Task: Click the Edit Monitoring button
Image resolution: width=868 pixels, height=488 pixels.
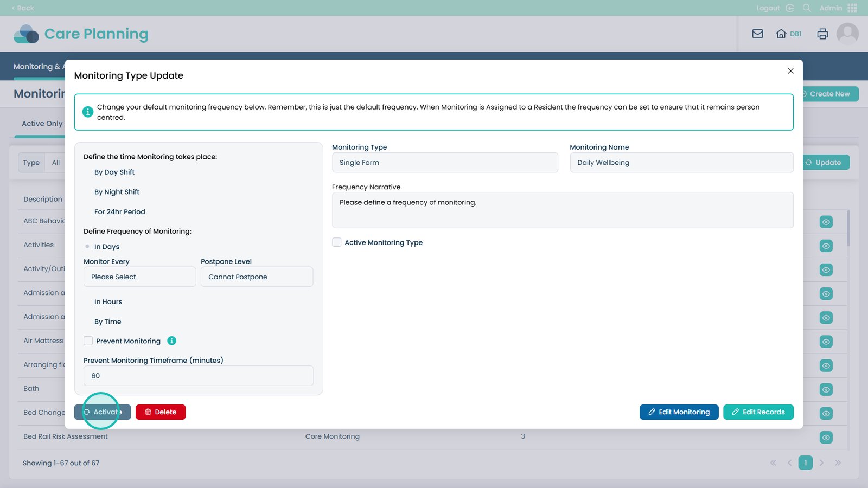Action: click(679, 412)
